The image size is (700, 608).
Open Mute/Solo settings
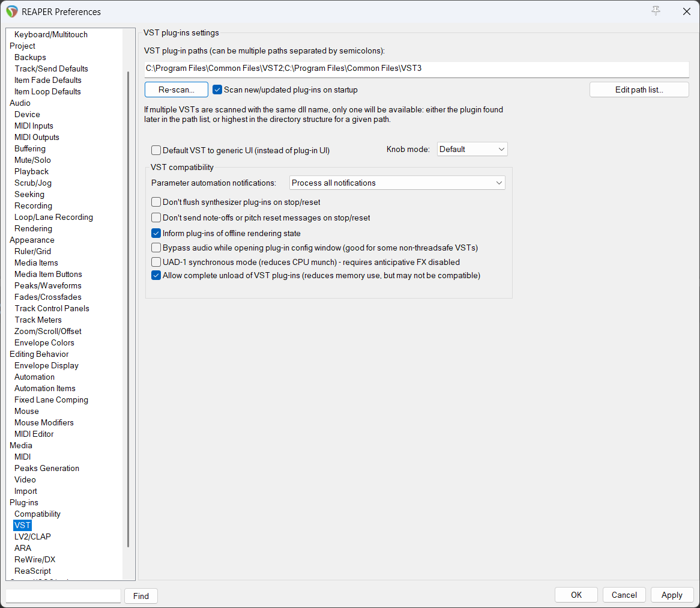click(x=32, y=160)
